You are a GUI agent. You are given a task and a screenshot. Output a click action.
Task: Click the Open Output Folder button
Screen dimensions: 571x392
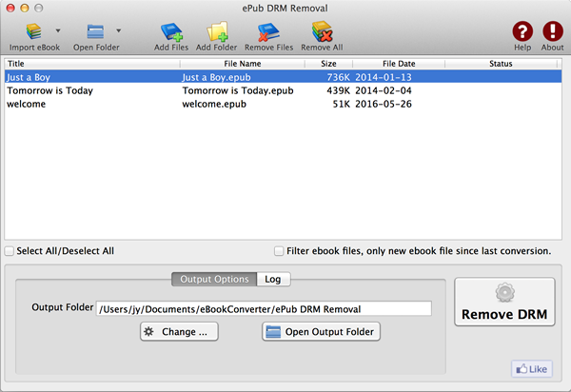pos(322,331)
